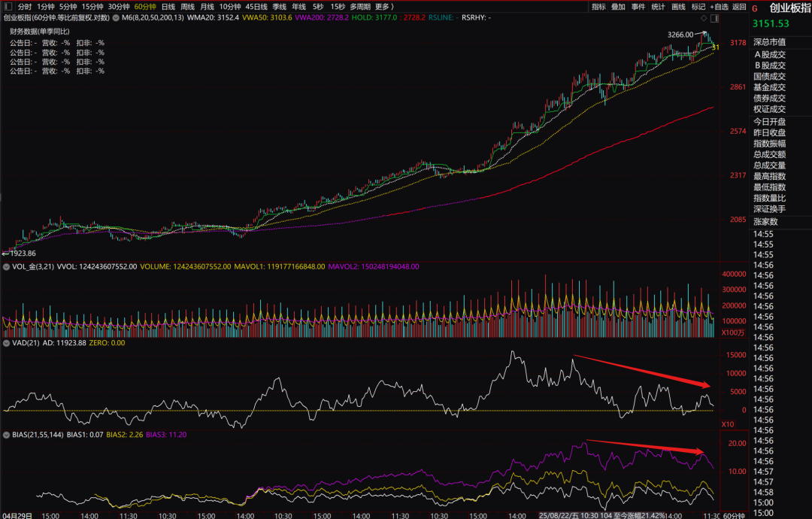Click the WMA20: 3152.4 value
The image size is (812, 519).
pyautogui.click(x=213, y=17)
